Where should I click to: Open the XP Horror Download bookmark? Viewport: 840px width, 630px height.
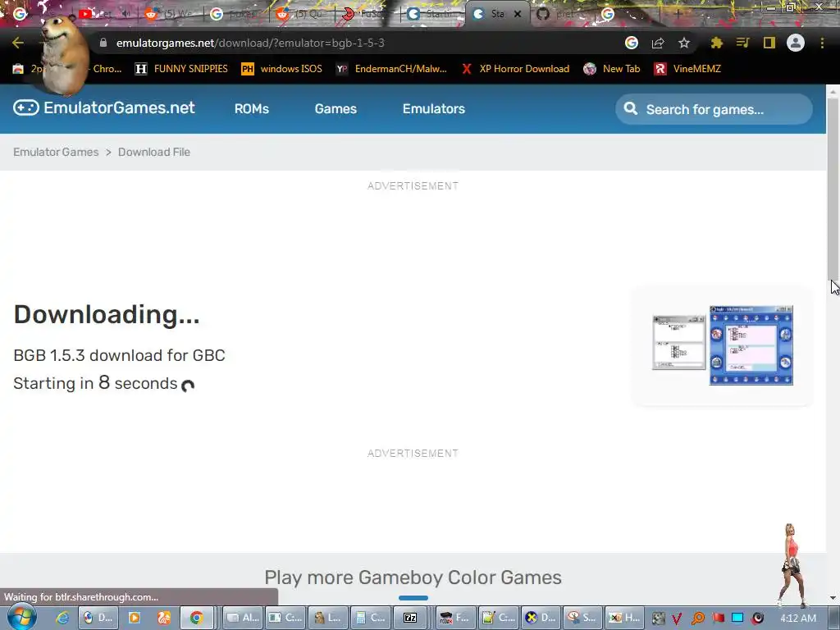[515, 69]
